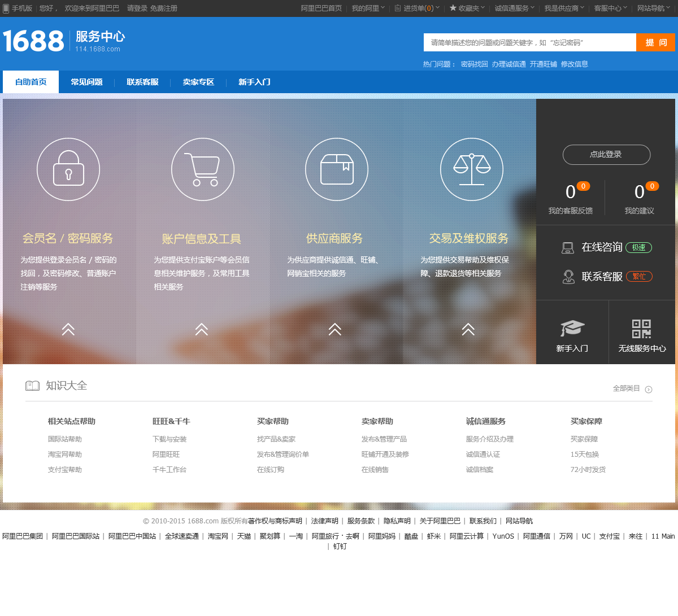Click the hot question 办理诚信通 link
Image resolution: width=678 pixels, height=616 pixels.
click(x=508, y=64)
